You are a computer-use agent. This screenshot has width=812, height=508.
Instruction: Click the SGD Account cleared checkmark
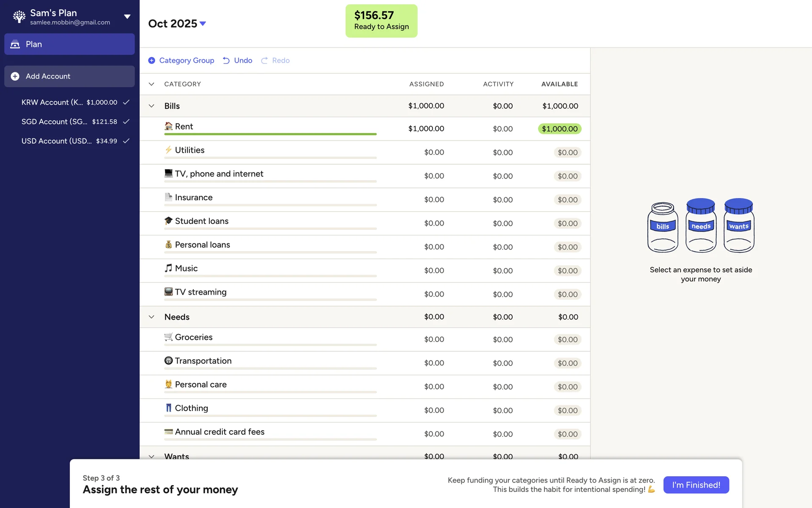click(x=126, y=121)
